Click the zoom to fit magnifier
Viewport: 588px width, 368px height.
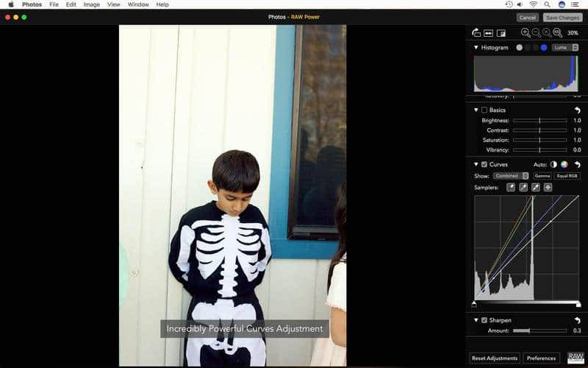coord(547,32)
